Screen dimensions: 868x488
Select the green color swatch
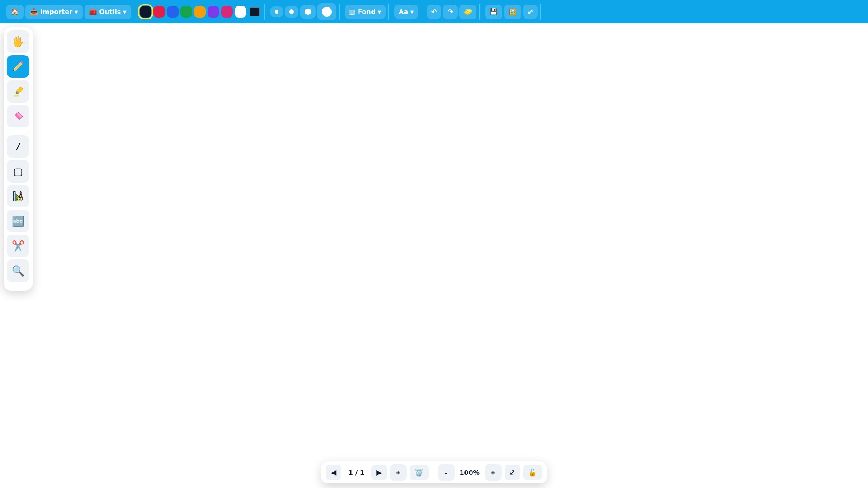(186, 12)
